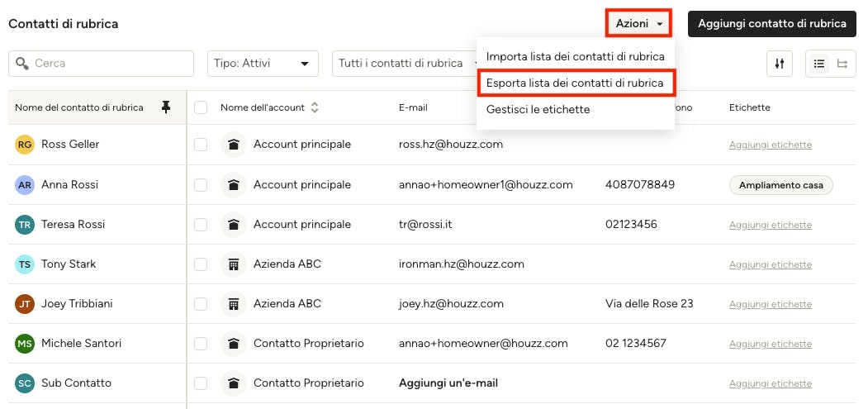
Task: Click email ross.hz@houzz.com
Action: click(x=451, y=145)
